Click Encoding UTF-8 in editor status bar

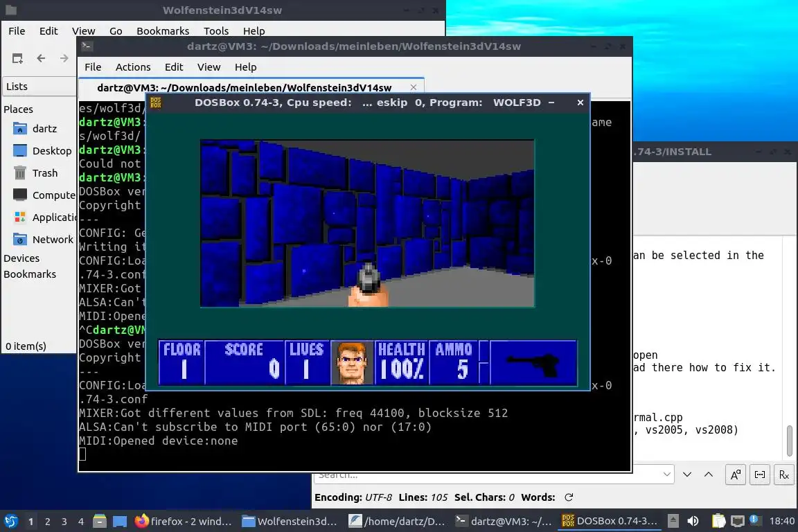click(353, 497)
